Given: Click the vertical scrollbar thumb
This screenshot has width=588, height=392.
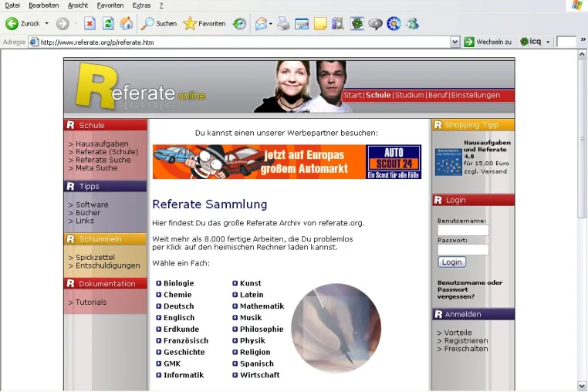Looking at the screenshot, I should point(582,138).
